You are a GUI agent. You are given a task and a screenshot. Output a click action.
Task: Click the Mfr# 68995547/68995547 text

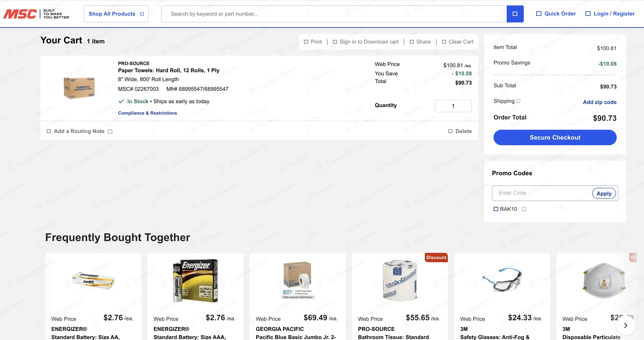(197, 89)
